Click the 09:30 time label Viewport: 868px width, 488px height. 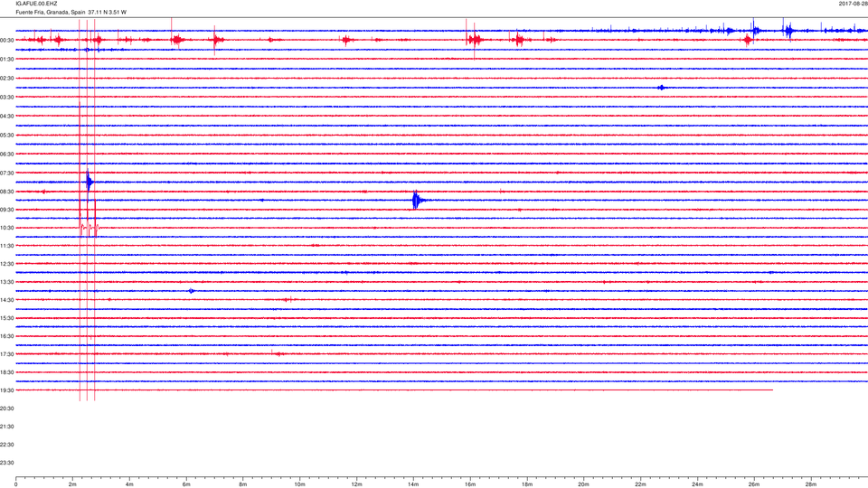click(6, 211)
